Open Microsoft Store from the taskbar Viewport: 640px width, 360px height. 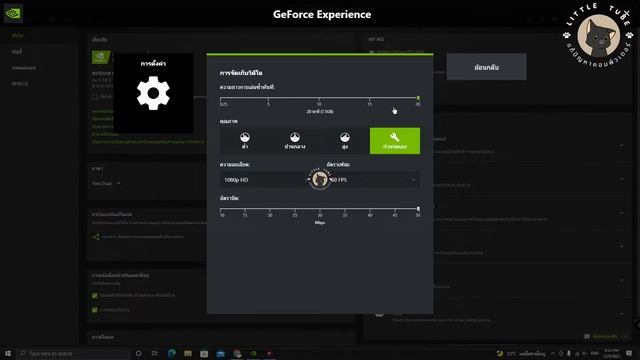pos(204,353)
